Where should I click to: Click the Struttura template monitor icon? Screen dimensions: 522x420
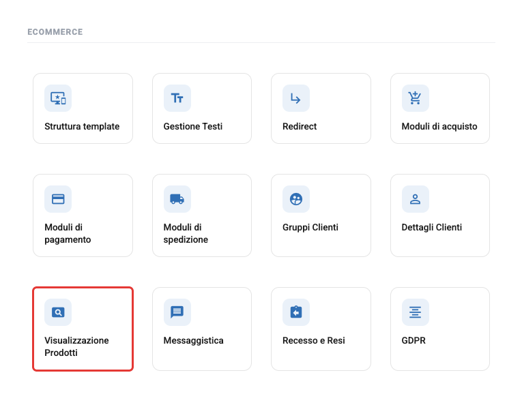58,98
